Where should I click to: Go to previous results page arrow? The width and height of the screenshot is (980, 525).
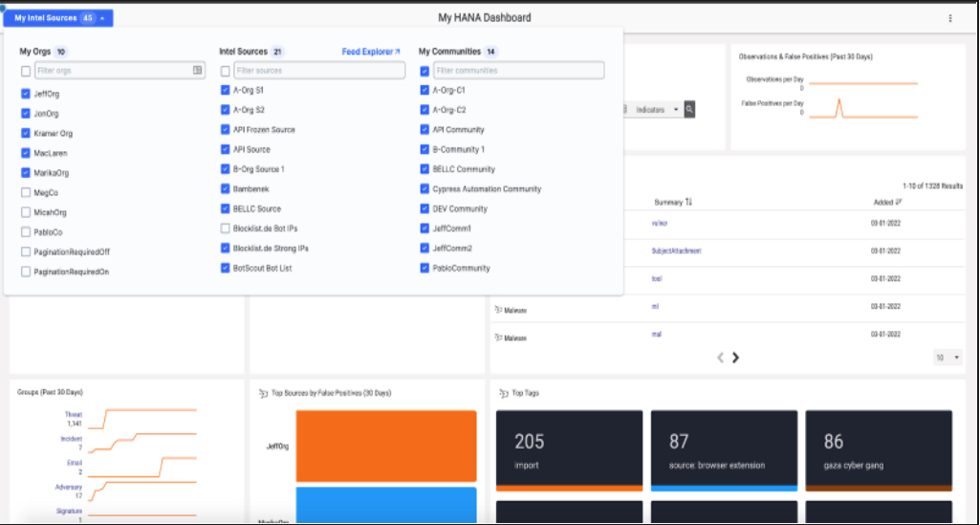click(x=720, y=358)
